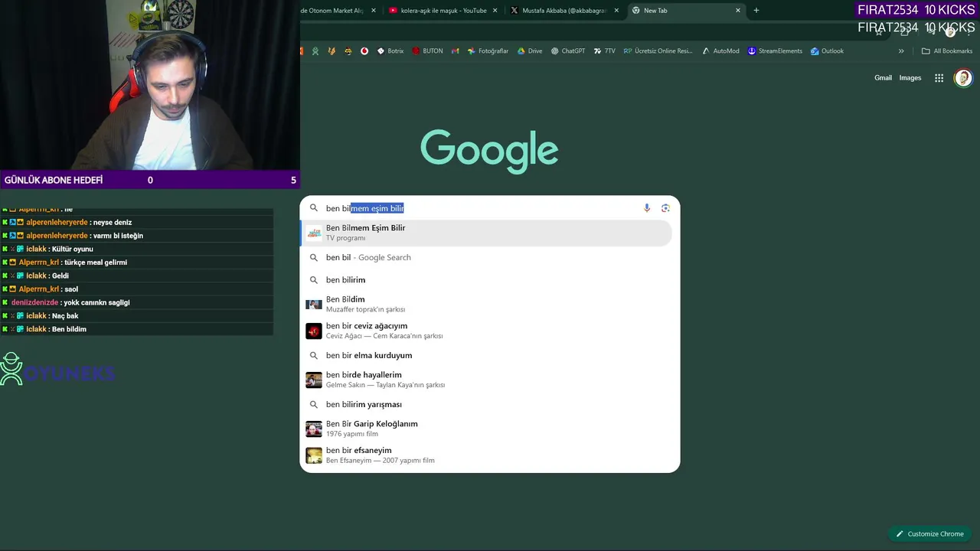Open the AutoMod bookmark
The image size is (980, 551).
[x=720, y=51]
